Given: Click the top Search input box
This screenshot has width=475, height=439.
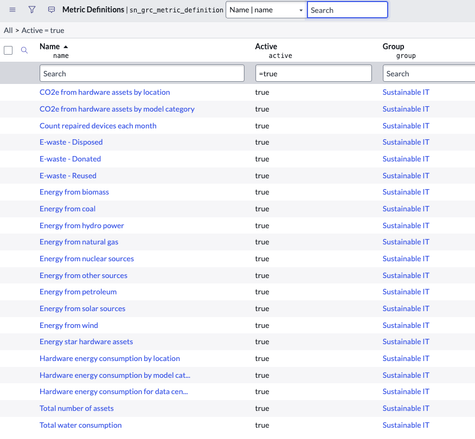Looking at the screenshot, I should [x=347, y=10].
